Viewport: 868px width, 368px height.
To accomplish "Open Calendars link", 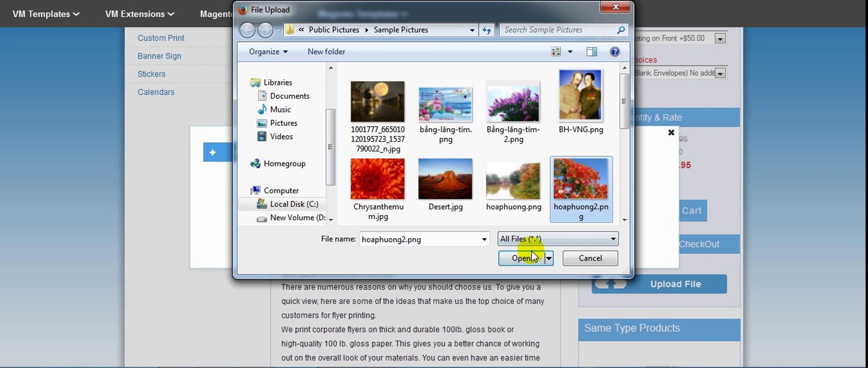I will [156, 92].
